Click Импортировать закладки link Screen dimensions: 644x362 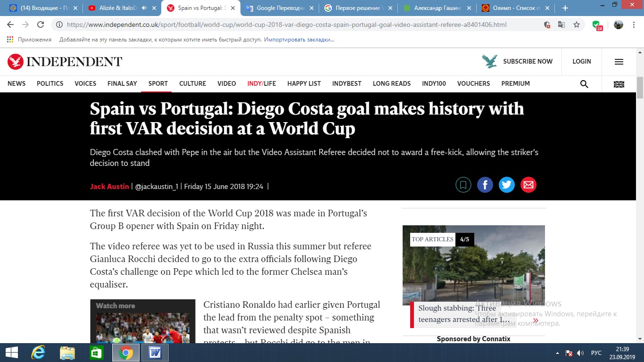click(299, 40)
